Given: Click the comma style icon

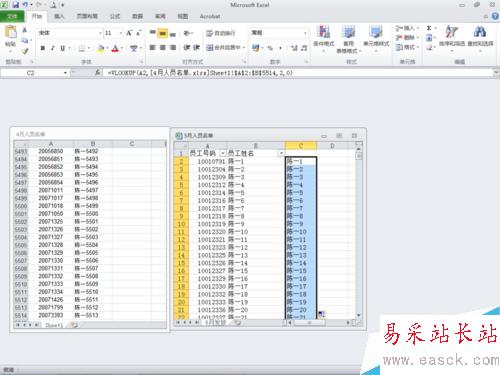Looking at the screenshot, I should pos(280,48).
